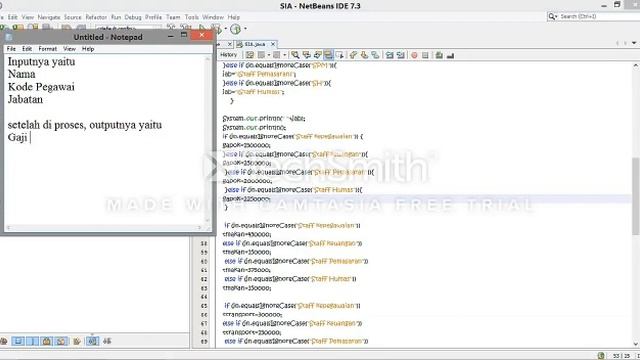Toggle first blue highlighted icon in bottom-left panel

pyautogui.click(x=18, y=341)
